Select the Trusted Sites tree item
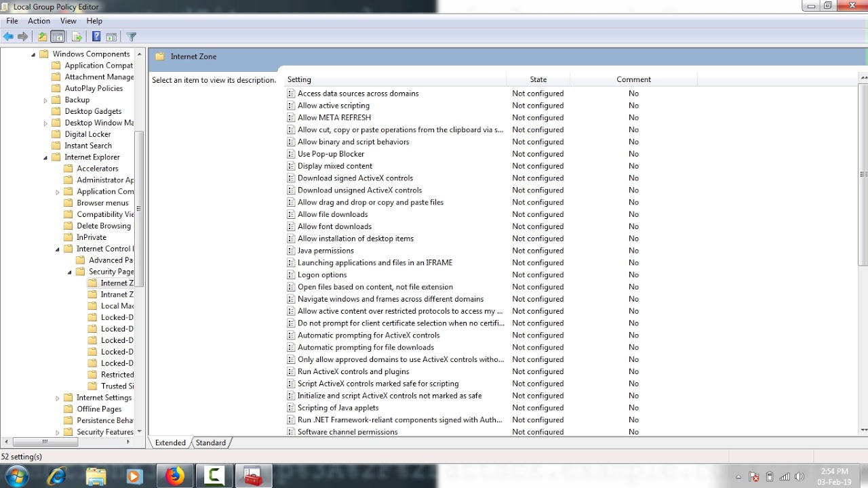868x488 pixels. tap(117, 386)
